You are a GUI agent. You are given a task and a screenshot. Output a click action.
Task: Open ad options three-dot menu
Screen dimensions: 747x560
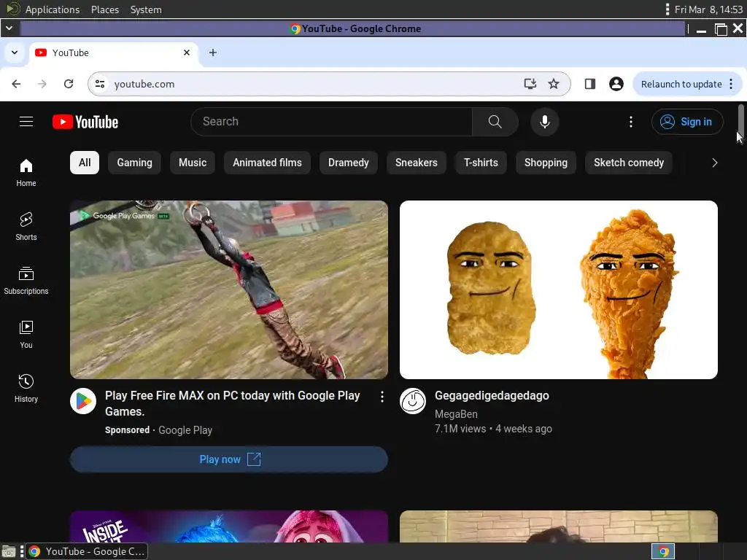(382, 397)
